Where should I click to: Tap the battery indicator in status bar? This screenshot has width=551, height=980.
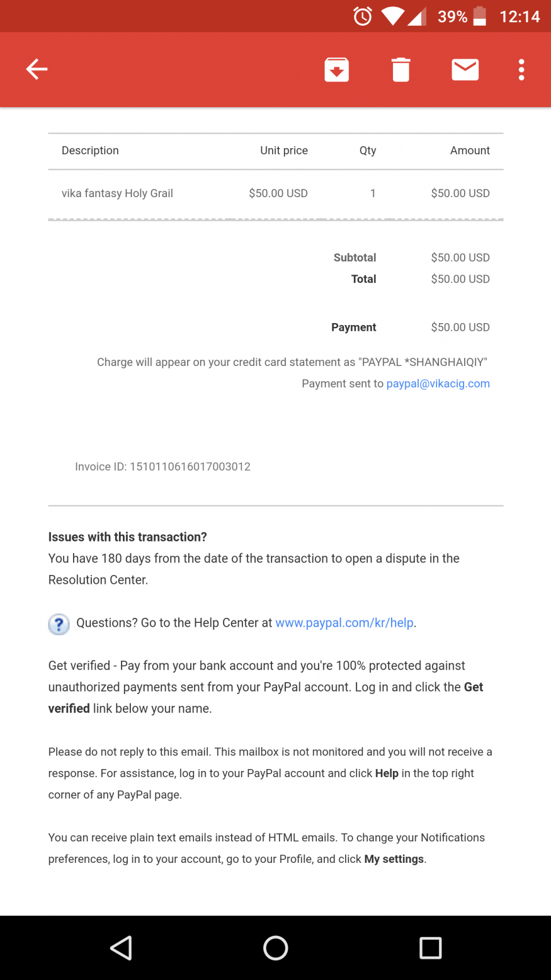(480, 16)
